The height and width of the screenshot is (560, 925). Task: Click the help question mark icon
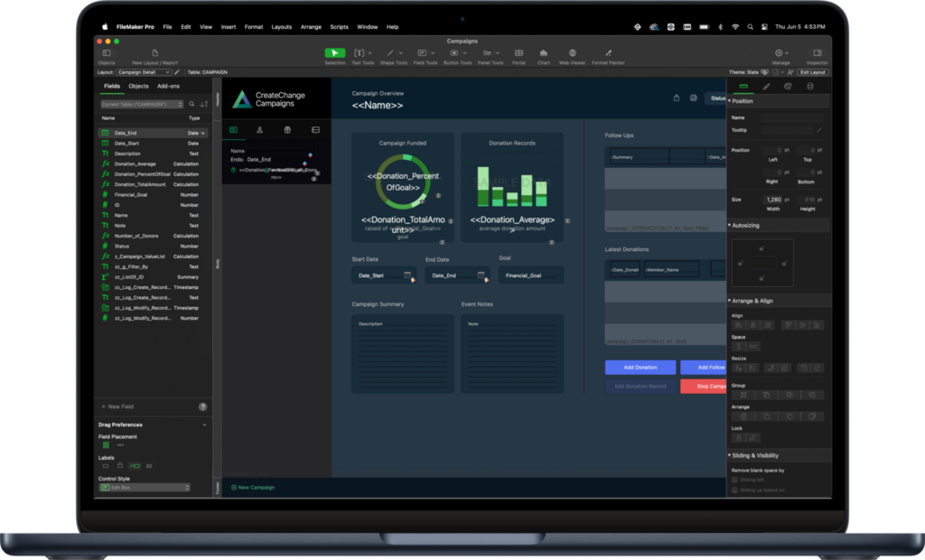pos(202,406)
